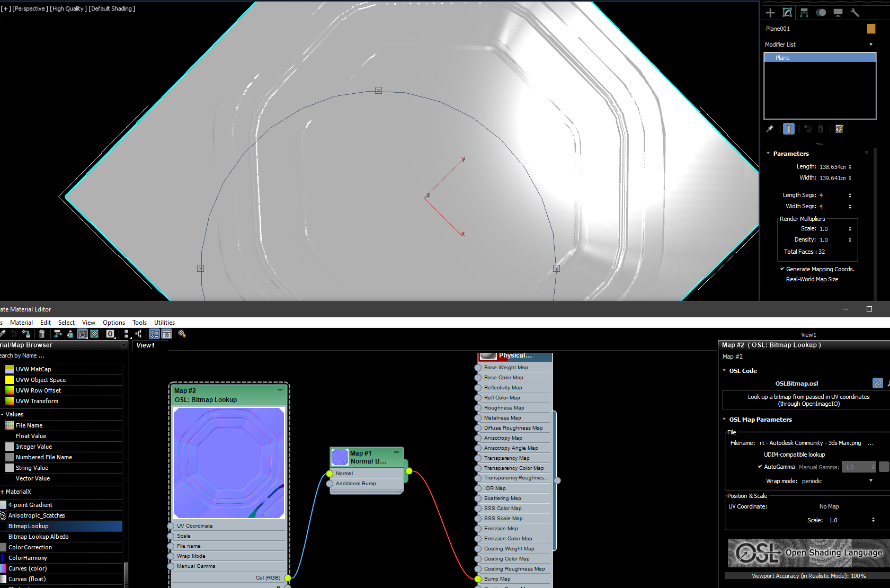Select the Hierarchy panel icon
Viewport: 890px width, 588px height.
coord(804,12)
